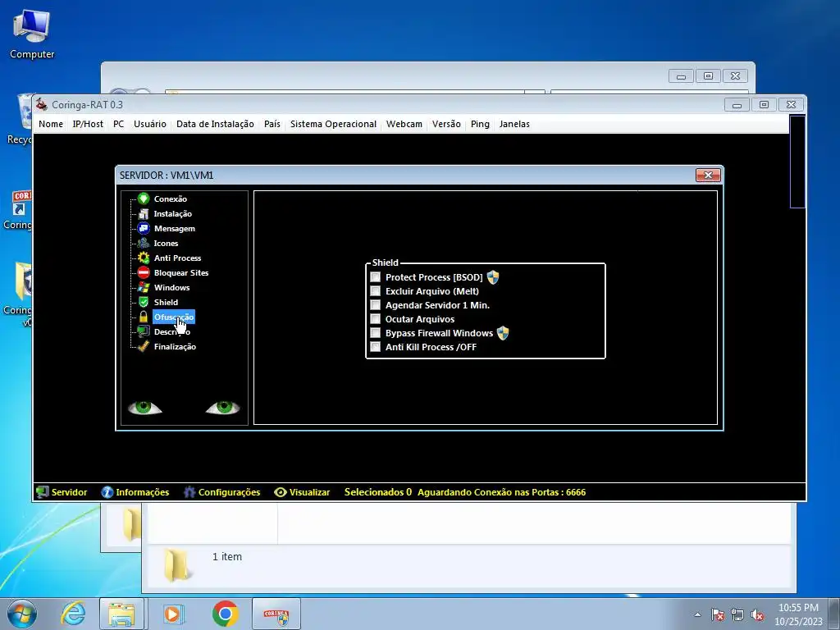Image resolution: width=840 pixels, height=630 pixels.
Task: Open the Instalação section icon
Action: (x=143, y=214)
